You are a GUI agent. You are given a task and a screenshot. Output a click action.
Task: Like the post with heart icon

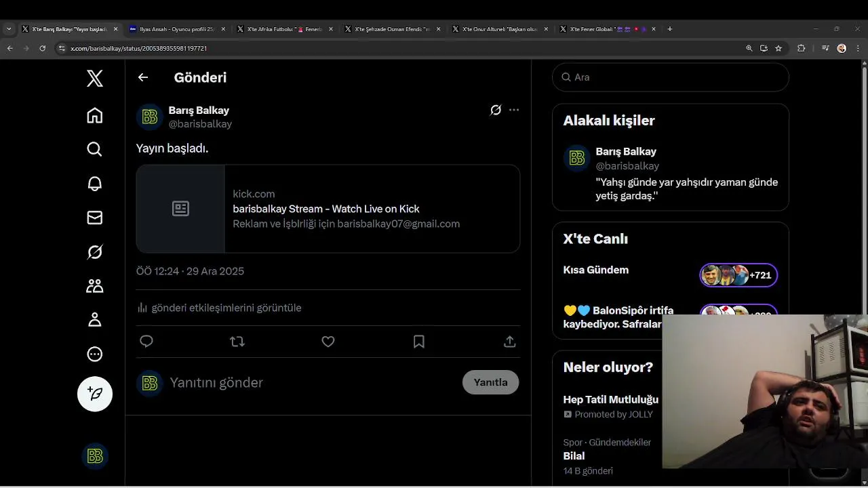point(328,342)
